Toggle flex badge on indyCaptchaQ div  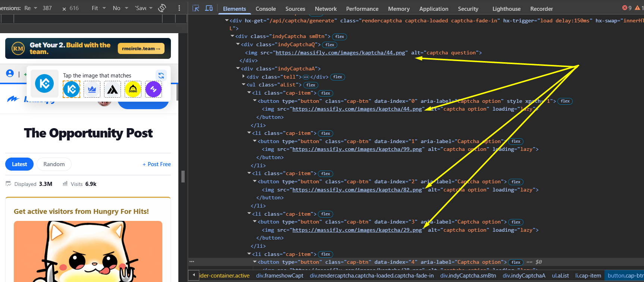(330, 45)
